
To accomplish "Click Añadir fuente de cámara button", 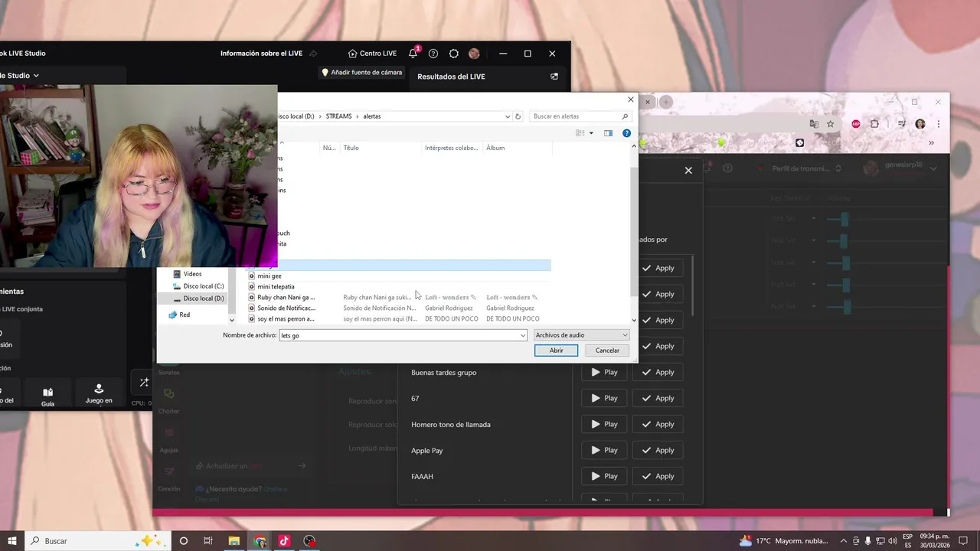I will coord(361,73).
